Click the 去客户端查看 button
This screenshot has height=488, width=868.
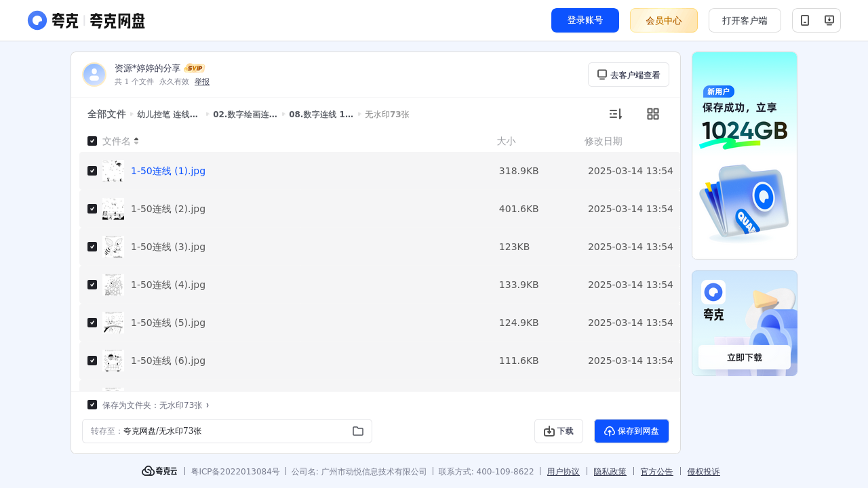(x=629, y=75)
